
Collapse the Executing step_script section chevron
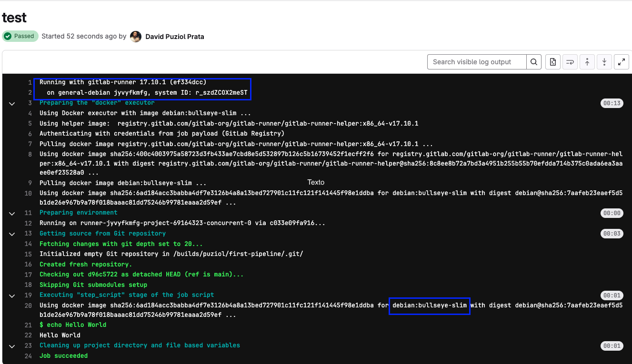click(x=12, y=295)
